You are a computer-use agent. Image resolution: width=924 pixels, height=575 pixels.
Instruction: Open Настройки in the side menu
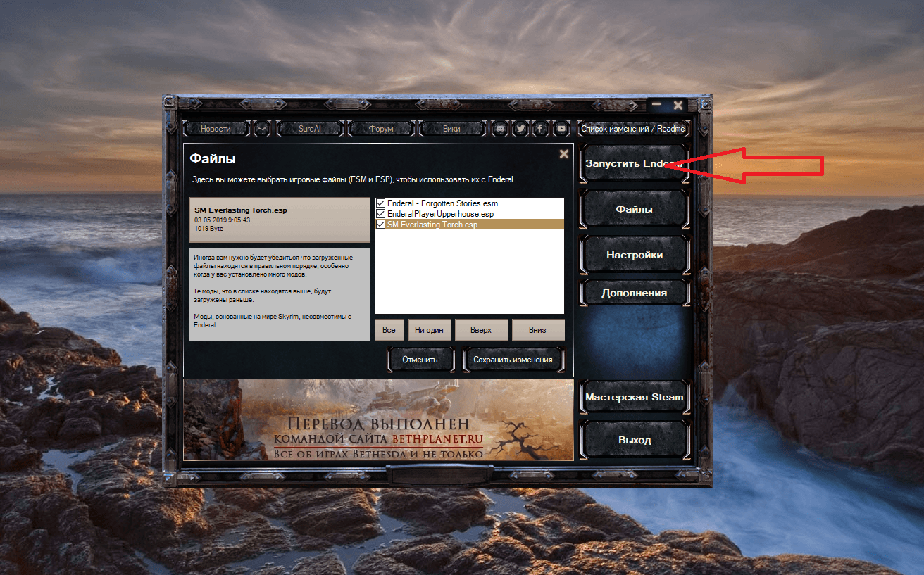[634, 255]
